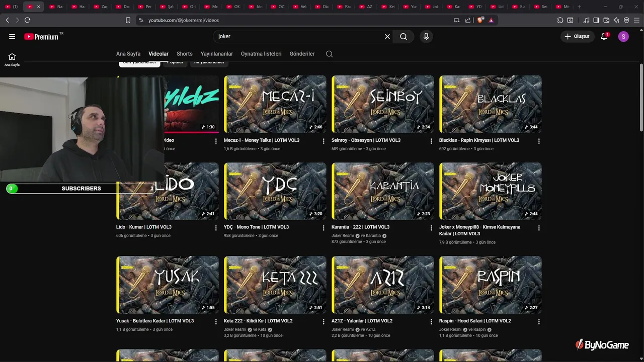Toggle the browser sidebar panel icon

point(596,20)
